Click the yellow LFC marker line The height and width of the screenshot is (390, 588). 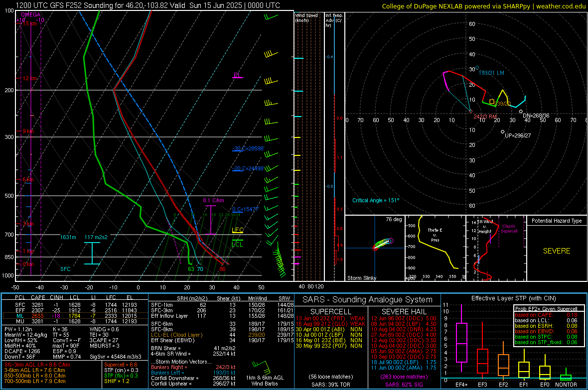237,233
